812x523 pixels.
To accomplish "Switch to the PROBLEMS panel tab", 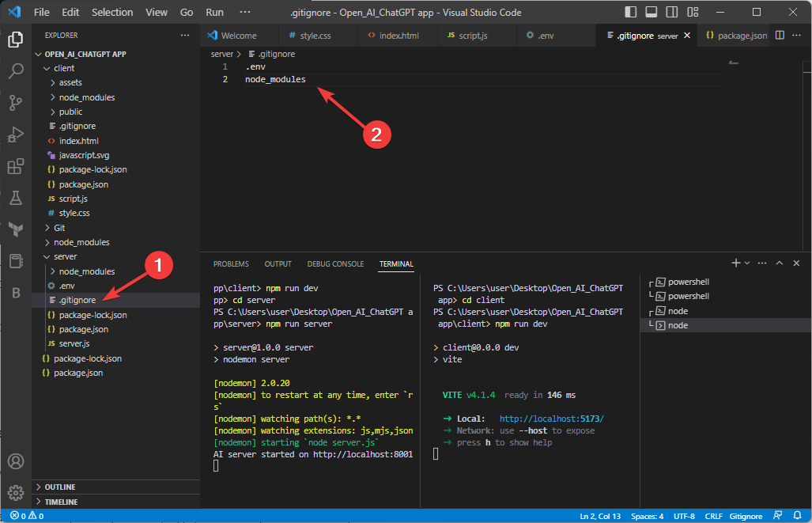I will (231, 263).
